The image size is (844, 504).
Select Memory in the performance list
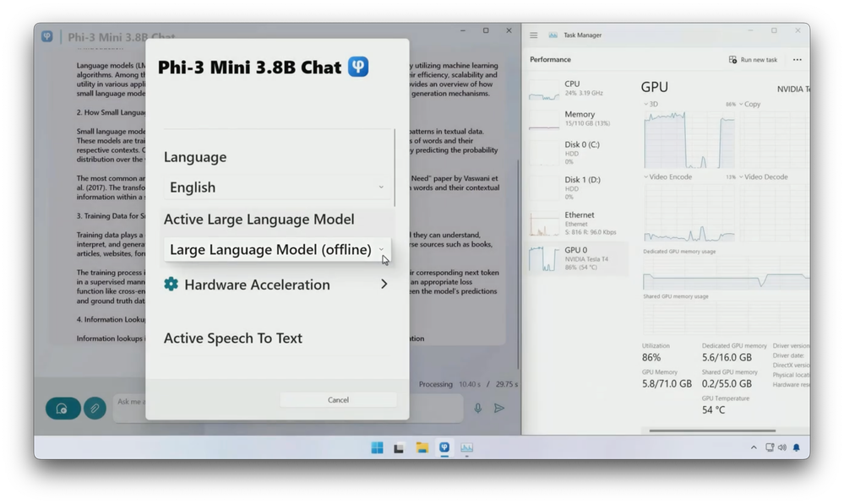tap(578, 119)
